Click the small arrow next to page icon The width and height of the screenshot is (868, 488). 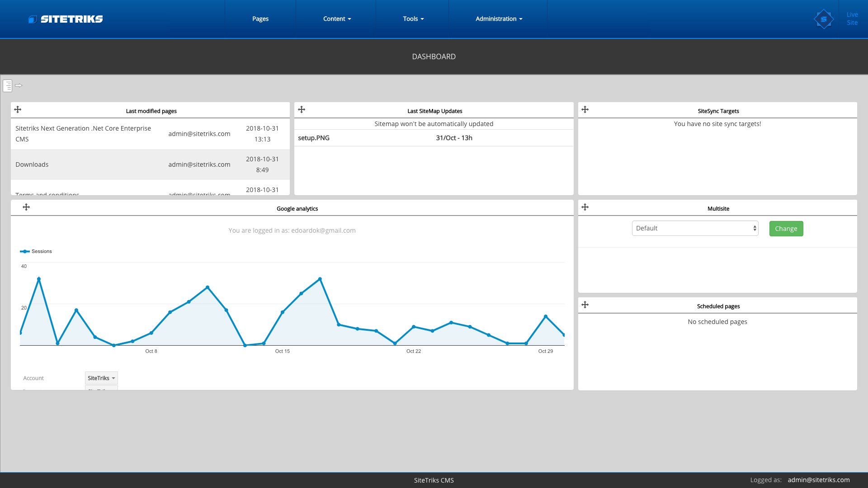pos(19,85)
